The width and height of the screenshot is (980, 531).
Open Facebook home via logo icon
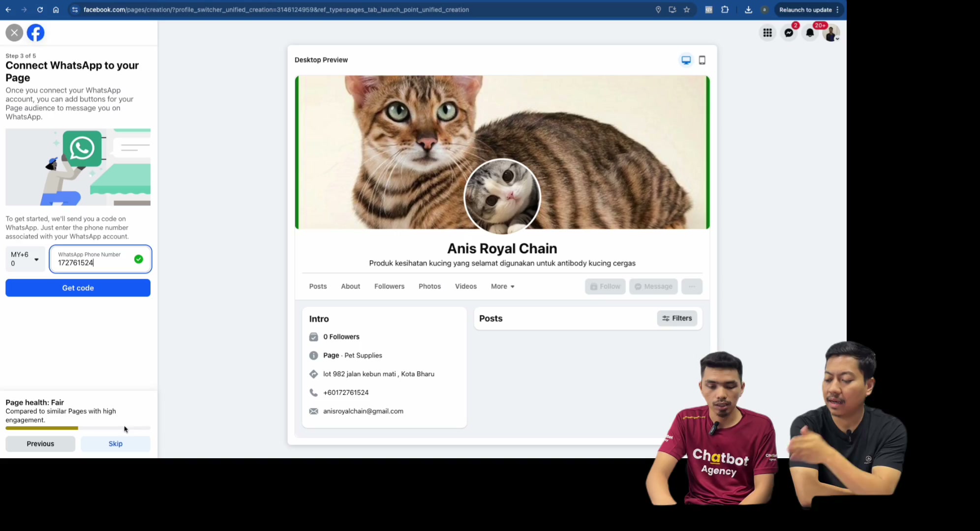tap(35, 33)
